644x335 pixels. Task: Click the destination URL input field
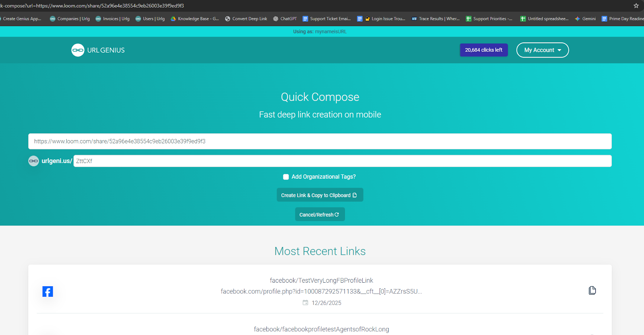pos(320,141)
